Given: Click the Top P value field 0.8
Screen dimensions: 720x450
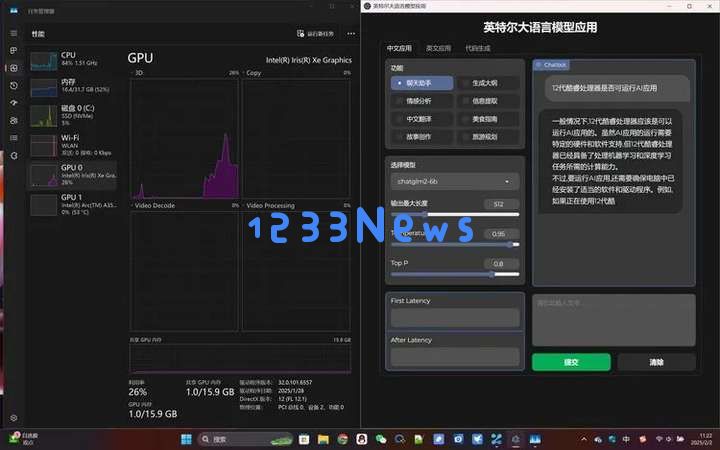Looking at the screenshot, I should (501, 264).
